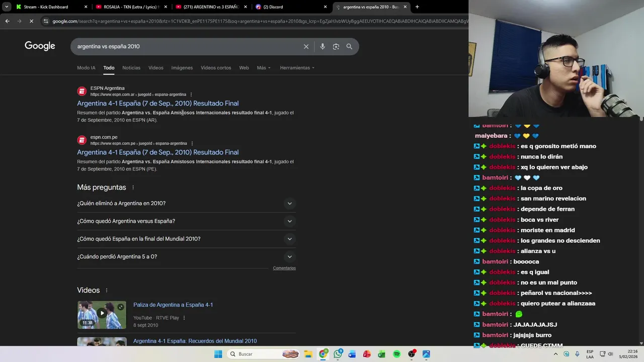
Task: Open Argentina 4-1 España: Recuerdos del Mundial 2010
Action: tap(195, 341)
